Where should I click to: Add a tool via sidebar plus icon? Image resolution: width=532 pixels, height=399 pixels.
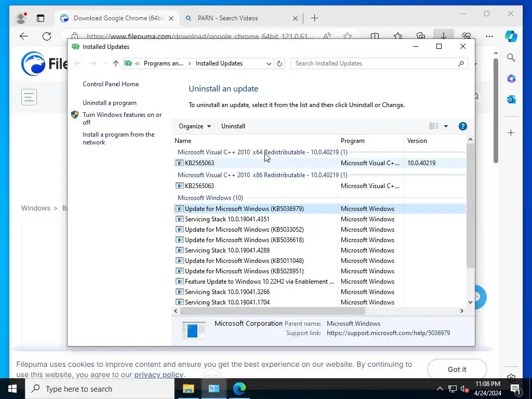click(511, 132)
